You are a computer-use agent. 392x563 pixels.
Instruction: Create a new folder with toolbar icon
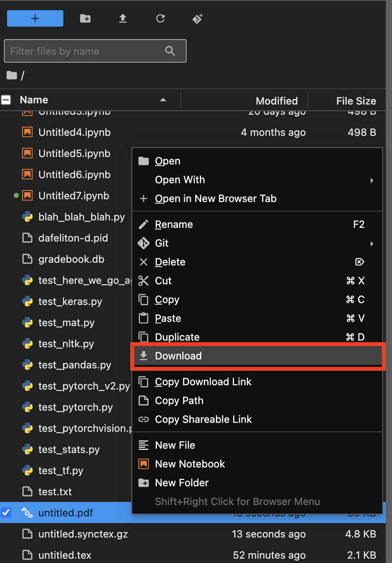click(85, 18)
